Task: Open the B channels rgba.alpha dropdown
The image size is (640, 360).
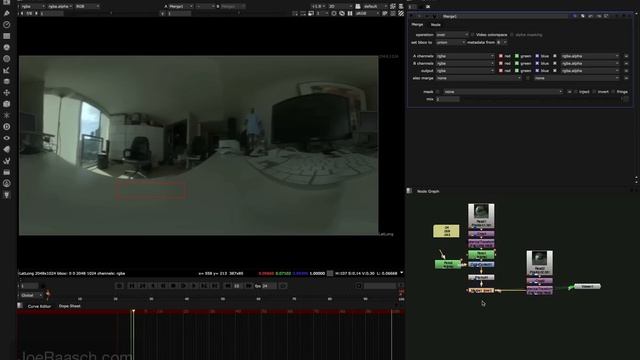Action: (x=590, y=63)
